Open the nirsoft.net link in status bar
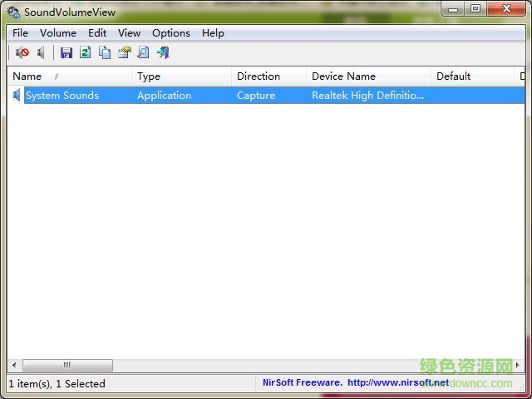This screenshot has height=399, width=532. 398,382
